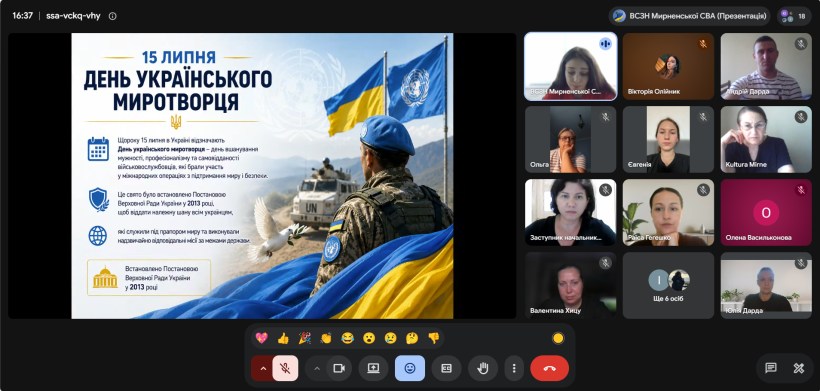Image resolution: width=820 pixels, height=391 pixels.
Task: Select Раїса Гегешко participant tile
Action: (x=668, y=212)
